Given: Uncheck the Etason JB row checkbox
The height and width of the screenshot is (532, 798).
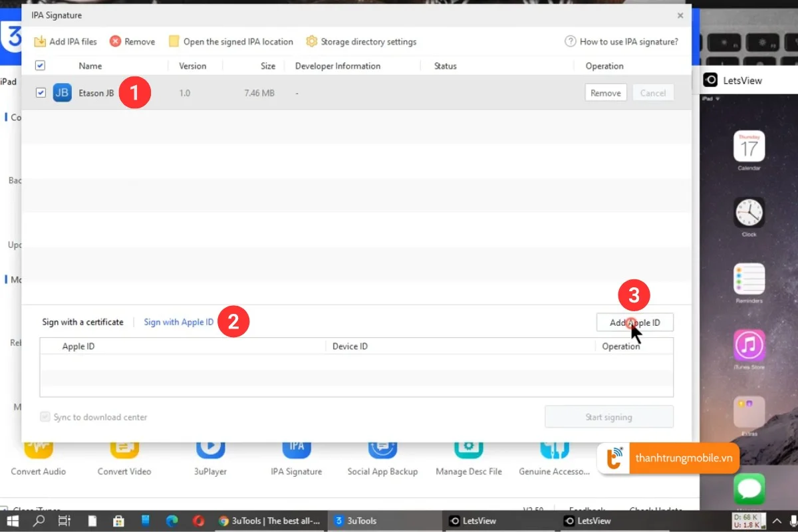Looking at the screenshot, I should 41,93.
